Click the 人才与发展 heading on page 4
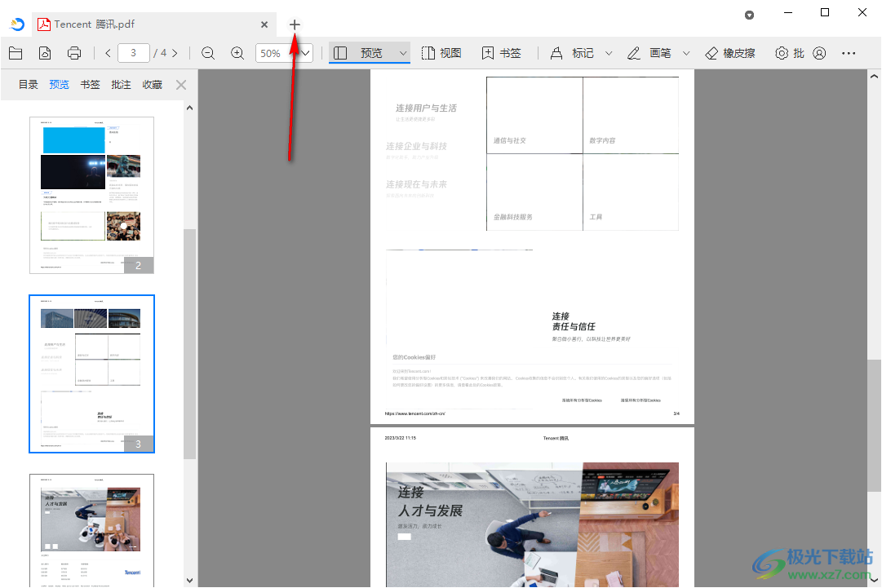The image size is (882, 588). (430, 511)
